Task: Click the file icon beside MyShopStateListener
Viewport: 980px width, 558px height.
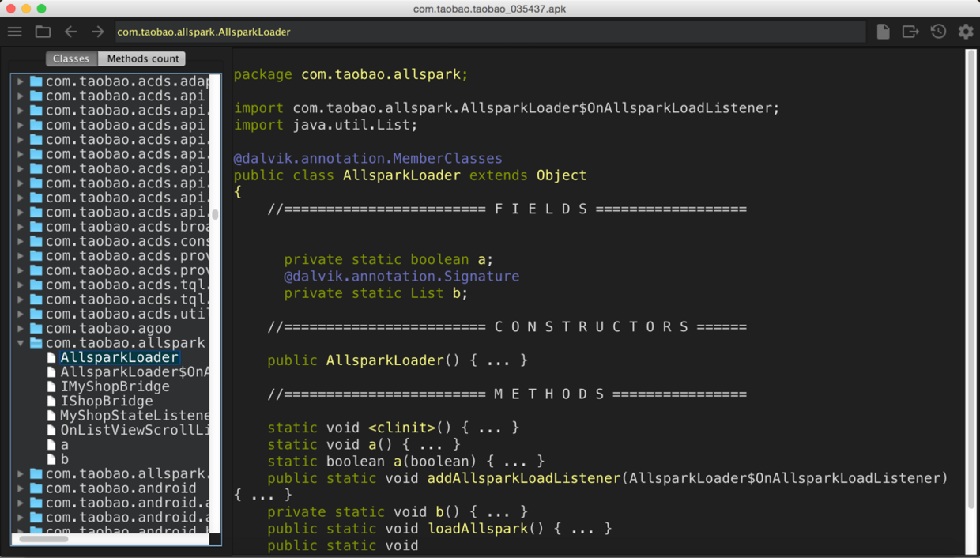Action: (x=52, y=416)
